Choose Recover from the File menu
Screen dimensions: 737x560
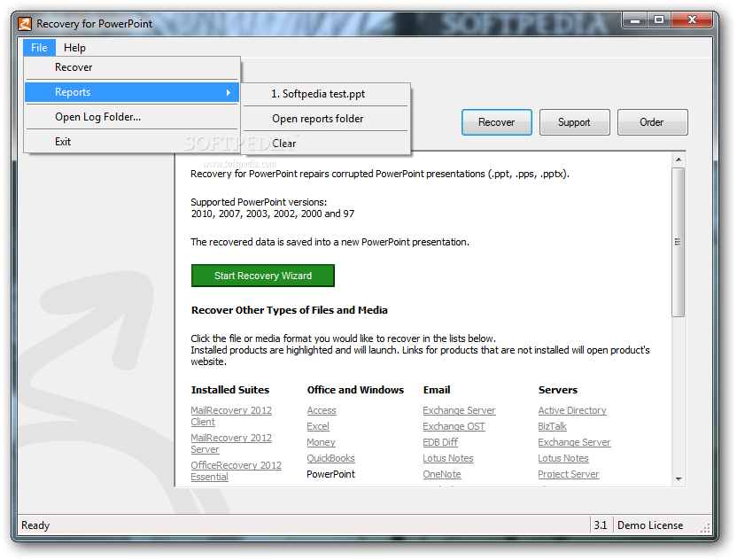(x=133, y=67)
